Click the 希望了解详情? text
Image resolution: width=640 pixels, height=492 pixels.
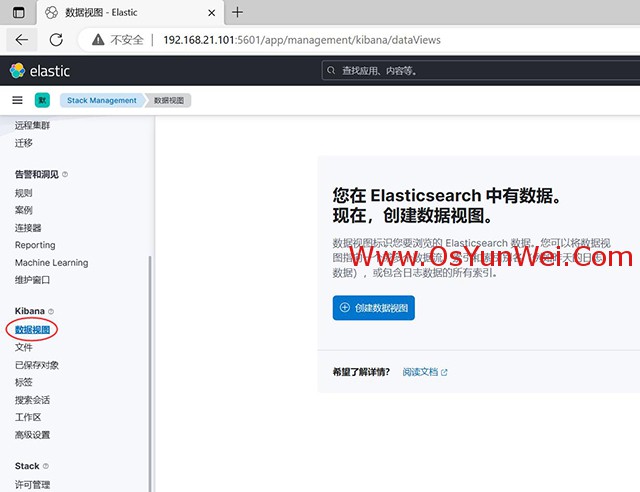(361, 372)
